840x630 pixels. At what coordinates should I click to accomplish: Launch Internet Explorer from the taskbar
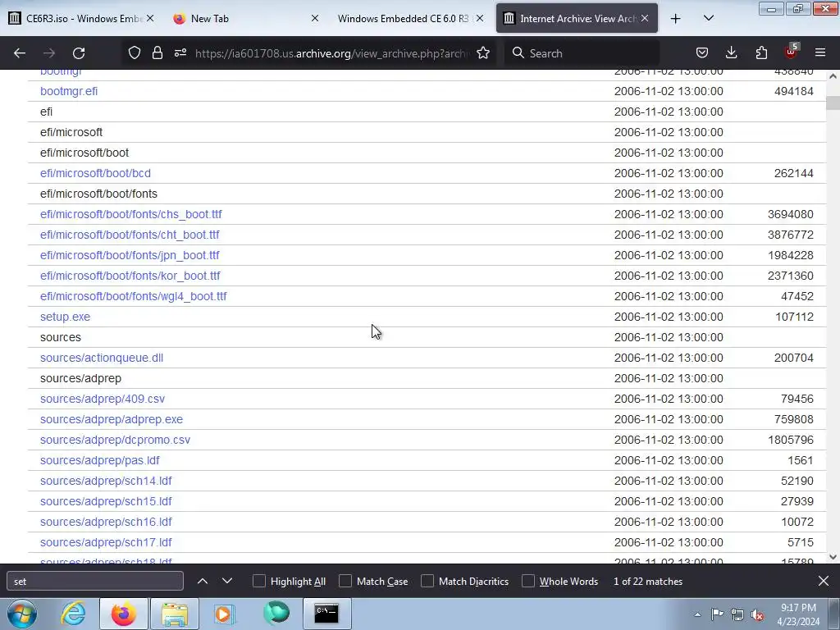coord(72,614)
